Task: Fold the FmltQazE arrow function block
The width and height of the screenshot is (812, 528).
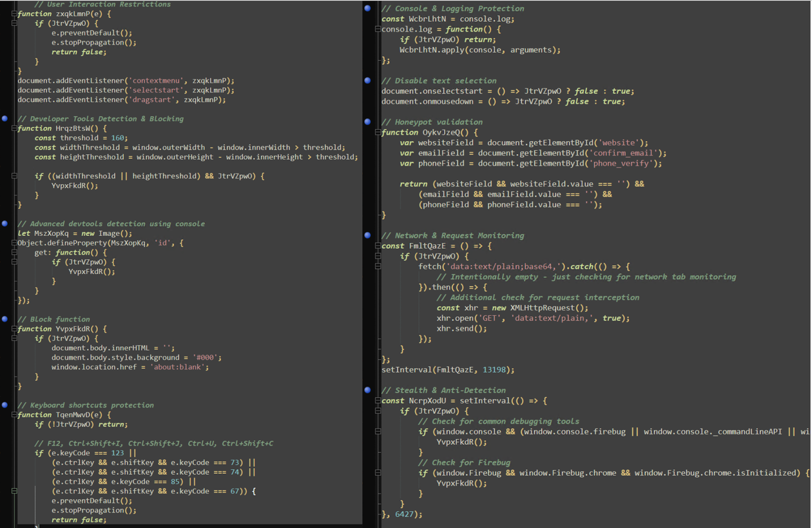Action: coord(378,246)
